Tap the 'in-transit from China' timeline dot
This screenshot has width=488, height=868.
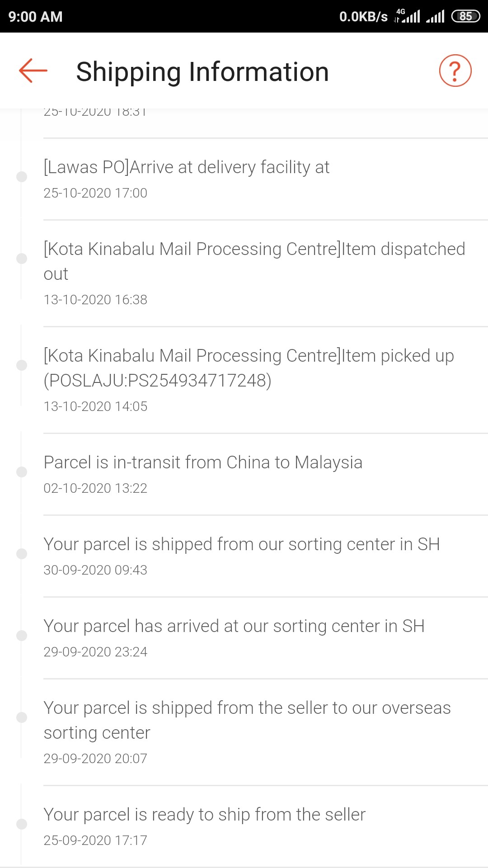pos(21,472)
